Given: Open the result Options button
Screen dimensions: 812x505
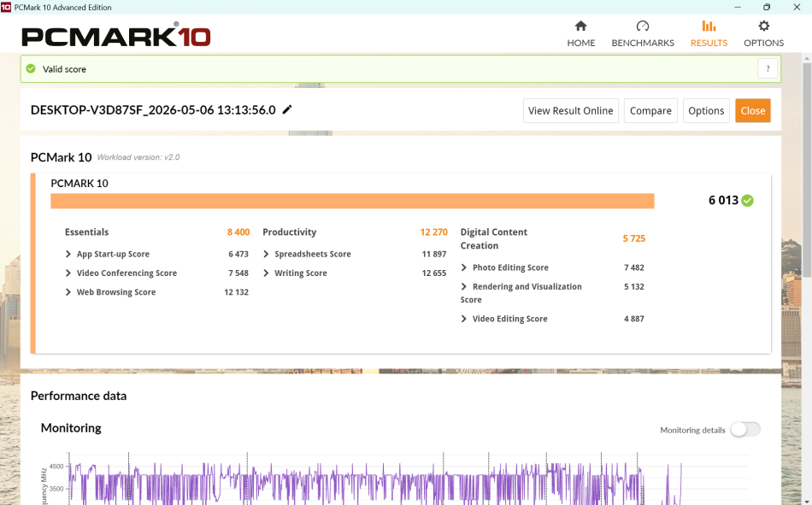Looking at the screenshot, I should [706, 111].
